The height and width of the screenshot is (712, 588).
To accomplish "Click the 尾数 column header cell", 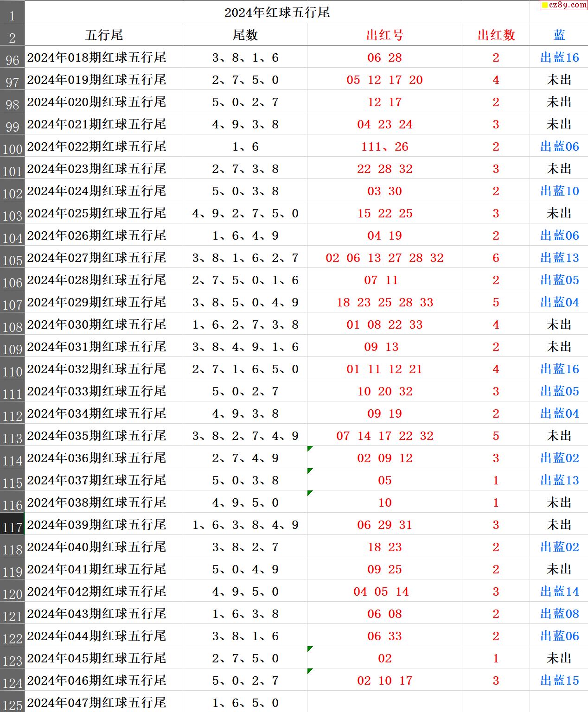I will pos(245,35).
